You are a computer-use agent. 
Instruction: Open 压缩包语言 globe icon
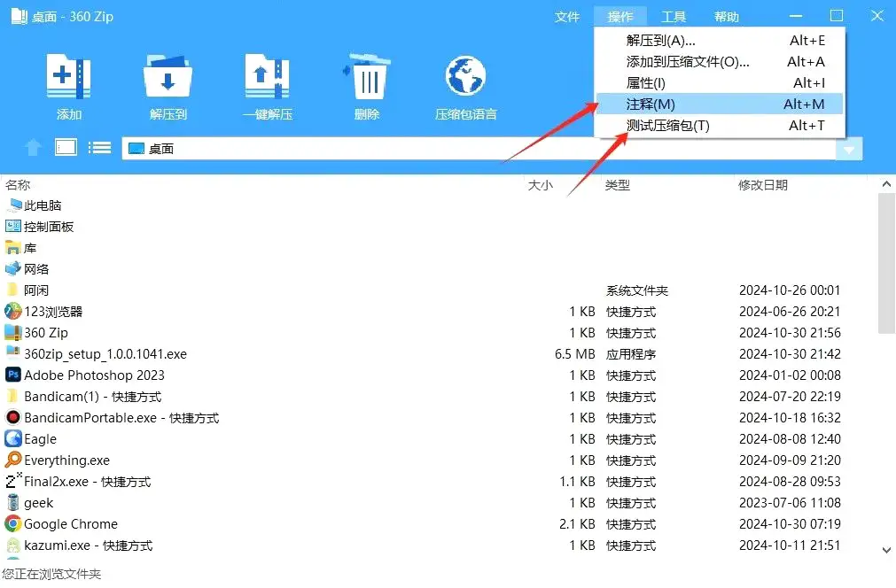(x=465, y=76)
